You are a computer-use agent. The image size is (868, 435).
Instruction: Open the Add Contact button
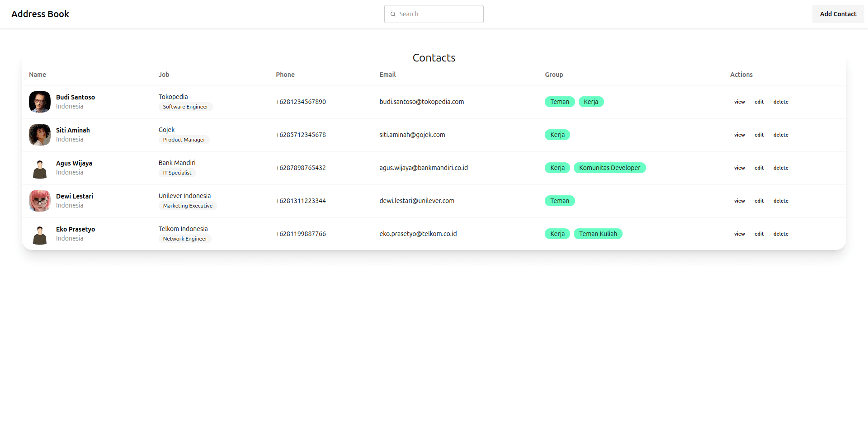click(838, 14)
